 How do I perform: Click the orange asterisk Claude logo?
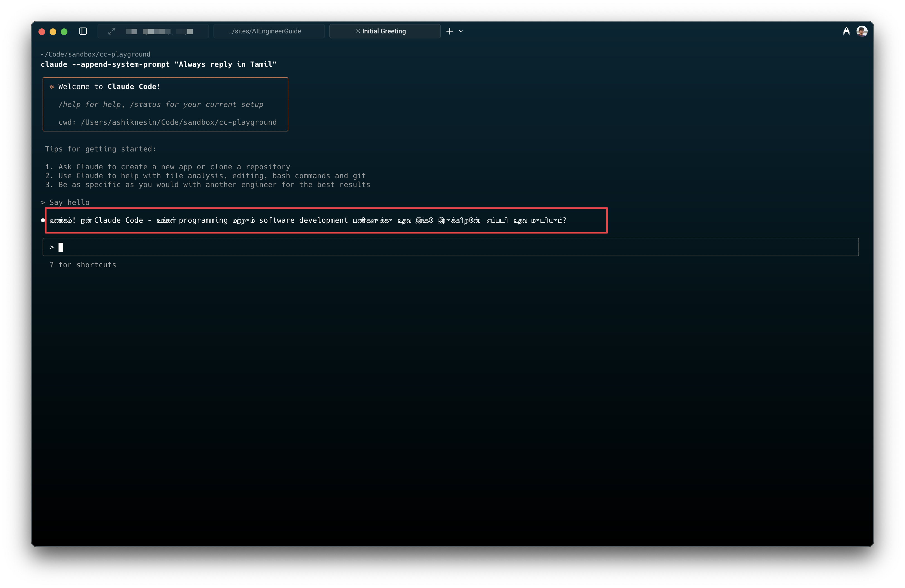pos(52,87)
